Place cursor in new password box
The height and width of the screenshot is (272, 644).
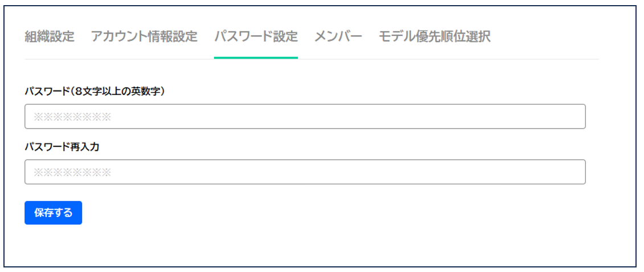click(x=305, y=117)
